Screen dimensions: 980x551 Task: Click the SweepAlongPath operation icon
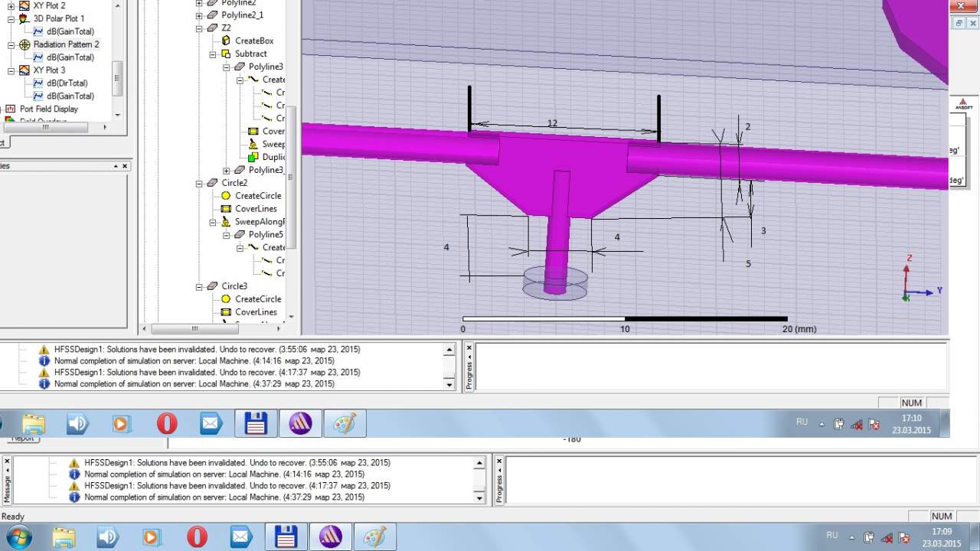click(226, 222)
